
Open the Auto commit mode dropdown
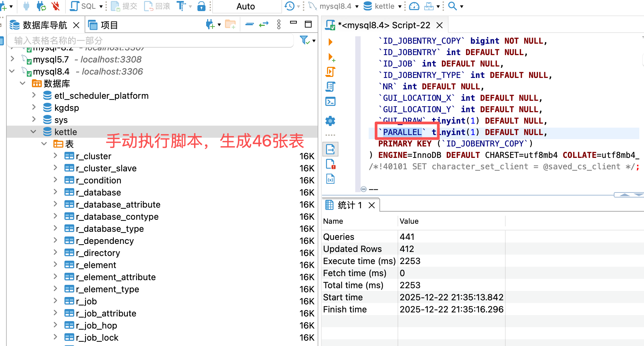pyautogui.click(x=246, y=6)
